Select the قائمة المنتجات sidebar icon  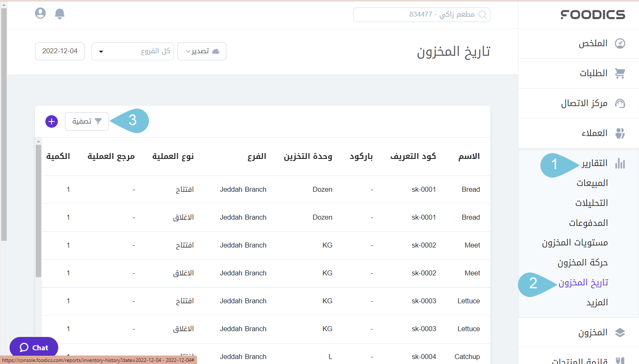pos(620,360)
